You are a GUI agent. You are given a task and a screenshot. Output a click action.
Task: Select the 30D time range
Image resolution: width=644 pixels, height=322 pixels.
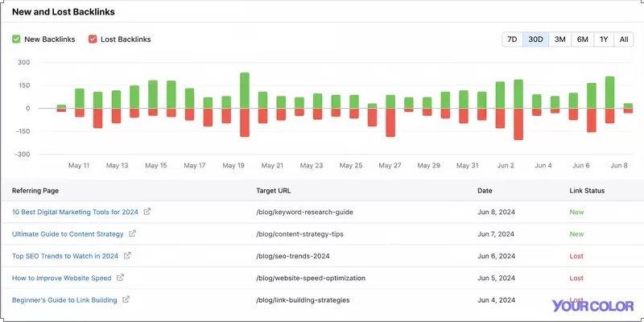[x=535, y=39]
